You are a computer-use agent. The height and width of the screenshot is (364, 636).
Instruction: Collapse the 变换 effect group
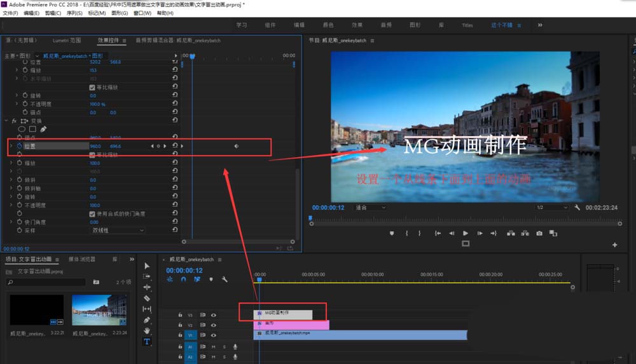pos(6,121)
